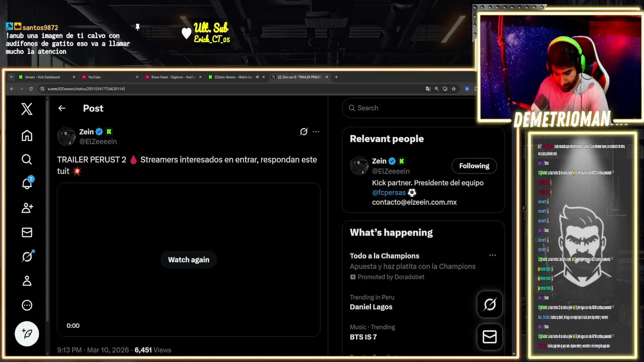The width and height of the screenshot is (644, 362).
Task: Bookmark this page with star icon
Action: coord(453,89)
